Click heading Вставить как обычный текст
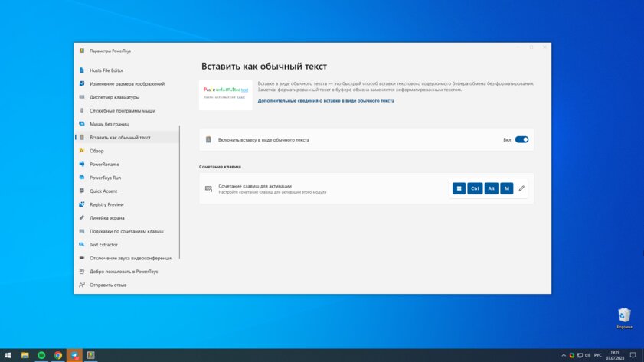 pyautogui.click(x=264, y=66)
